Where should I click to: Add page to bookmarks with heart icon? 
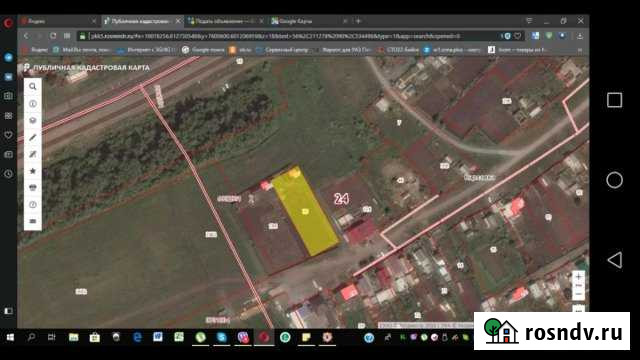pos(518,36)
